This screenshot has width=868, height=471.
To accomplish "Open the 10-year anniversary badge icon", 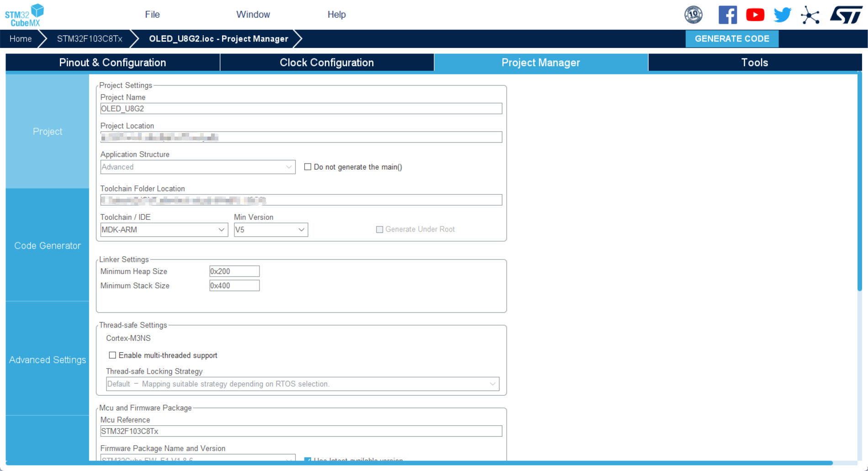I will coord(693,15).
